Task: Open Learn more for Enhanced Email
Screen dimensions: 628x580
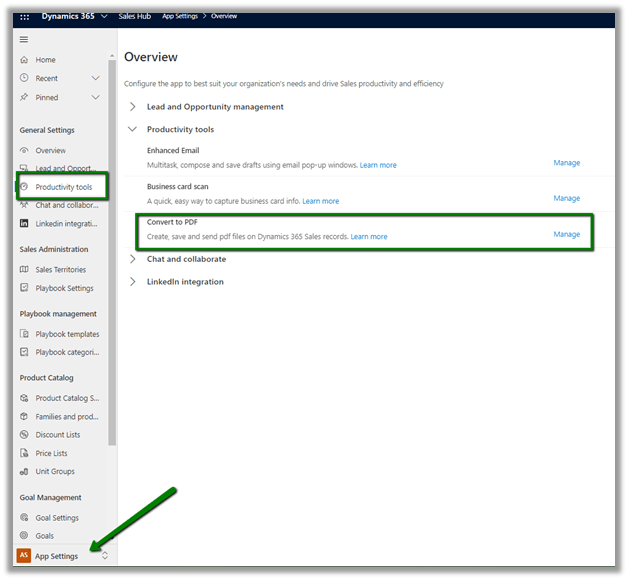Action: [378, 165]
